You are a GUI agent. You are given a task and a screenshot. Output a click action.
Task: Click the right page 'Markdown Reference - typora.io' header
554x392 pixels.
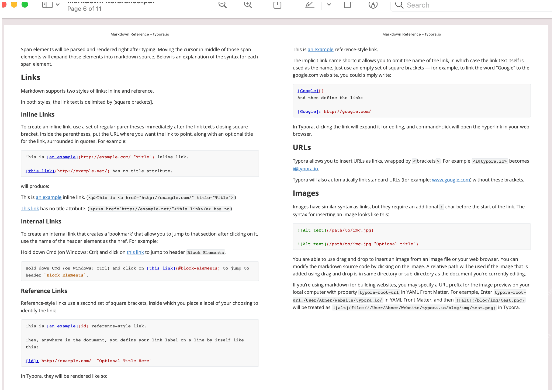412,34
